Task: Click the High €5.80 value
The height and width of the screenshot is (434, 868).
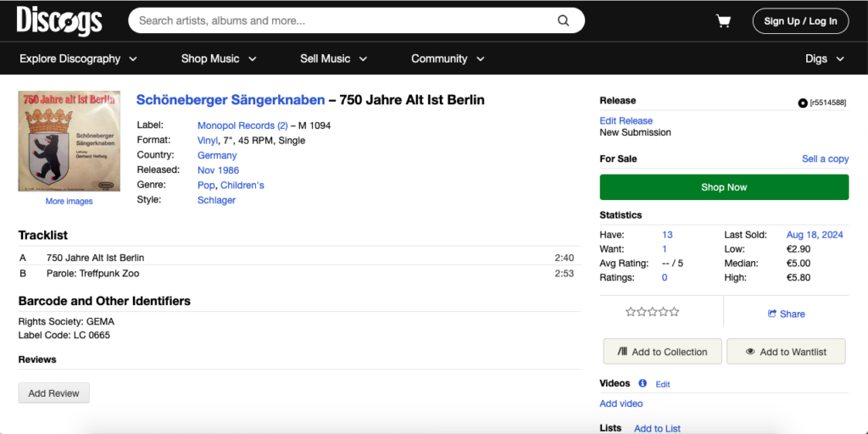Action: (x=798, y=278)
